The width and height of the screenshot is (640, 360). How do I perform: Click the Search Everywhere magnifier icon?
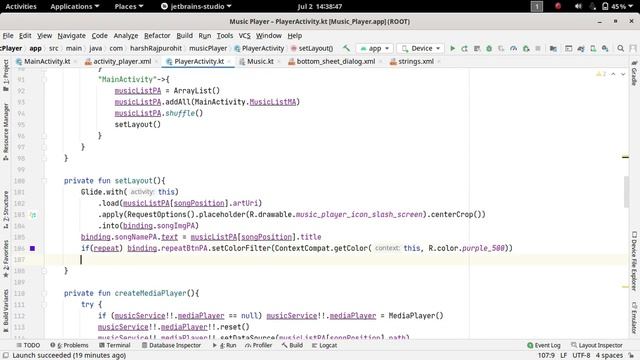[x=620, y=48]
